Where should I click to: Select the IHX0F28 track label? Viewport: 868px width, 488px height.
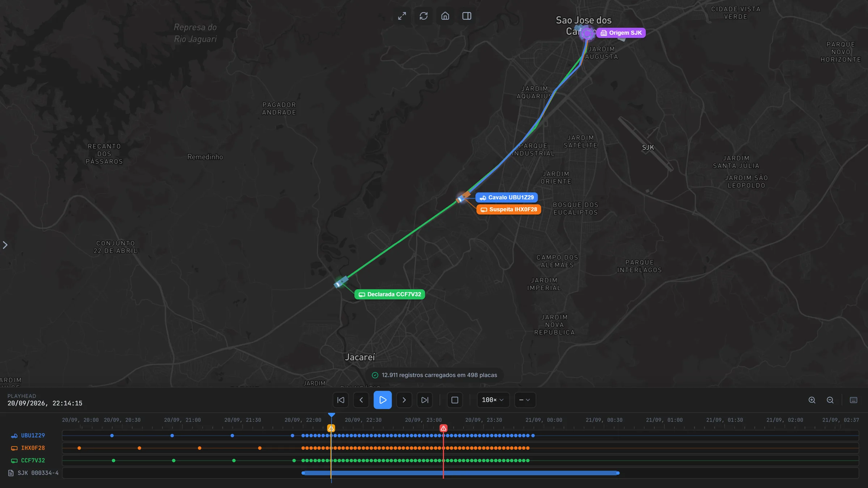click(33, 448)
